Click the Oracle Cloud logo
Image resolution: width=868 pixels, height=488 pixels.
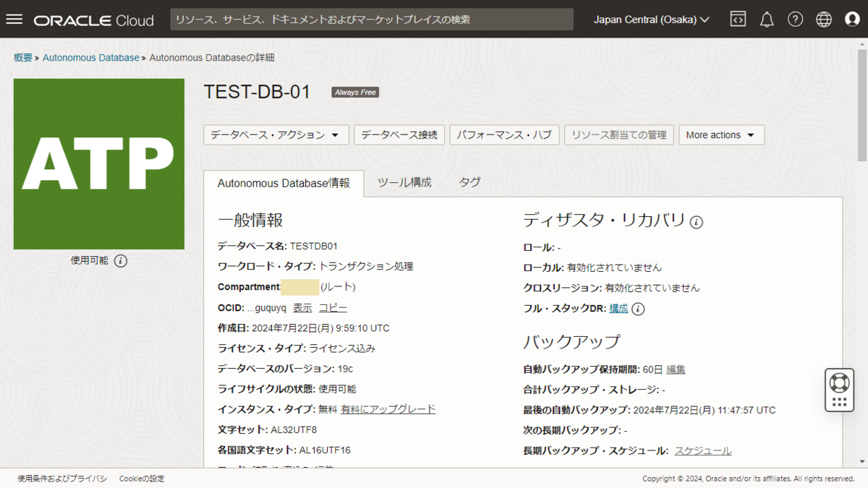coord(93,20)
